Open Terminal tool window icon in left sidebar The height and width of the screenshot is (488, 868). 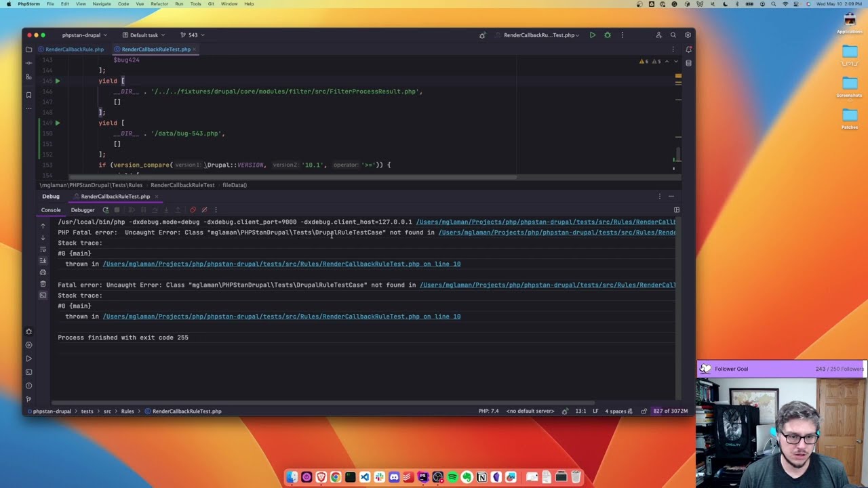click(28, 372)
